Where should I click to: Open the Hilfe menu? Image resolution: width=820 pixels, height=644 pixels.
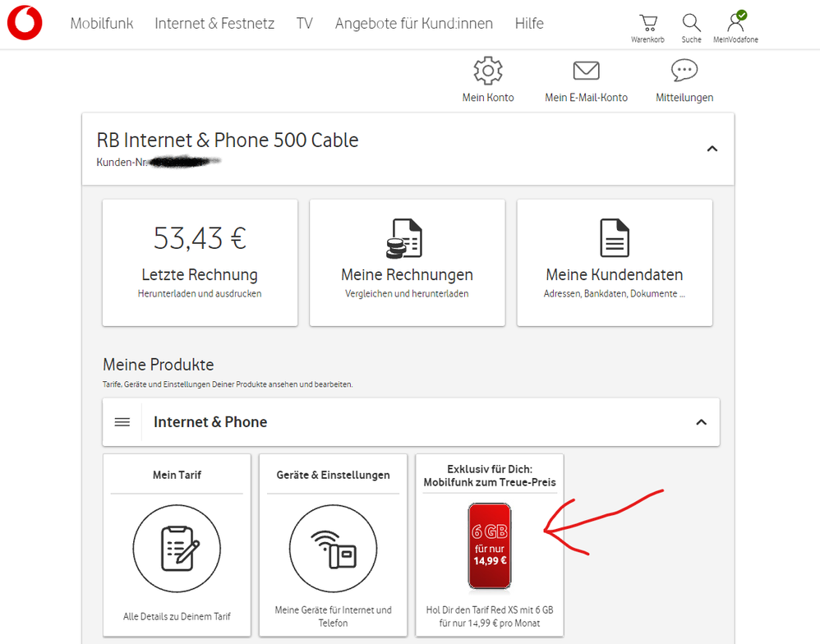pyautogui.click(x=529, y=24)
